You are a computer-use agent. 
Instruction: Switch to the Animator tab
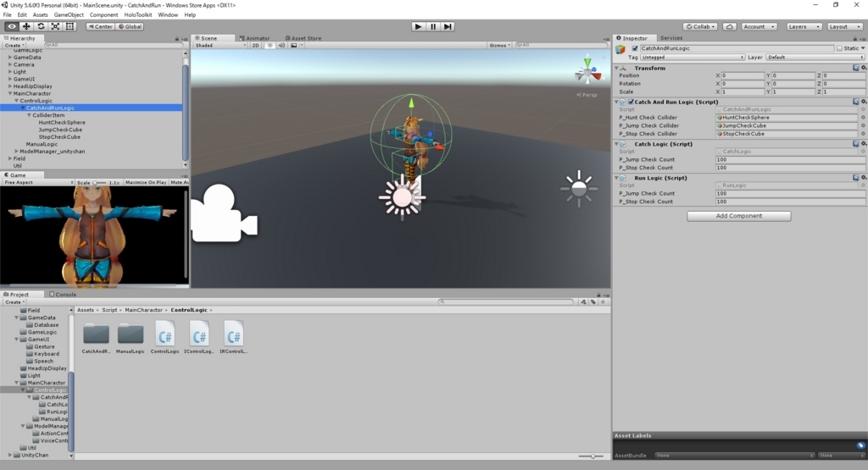coord(254,38)
